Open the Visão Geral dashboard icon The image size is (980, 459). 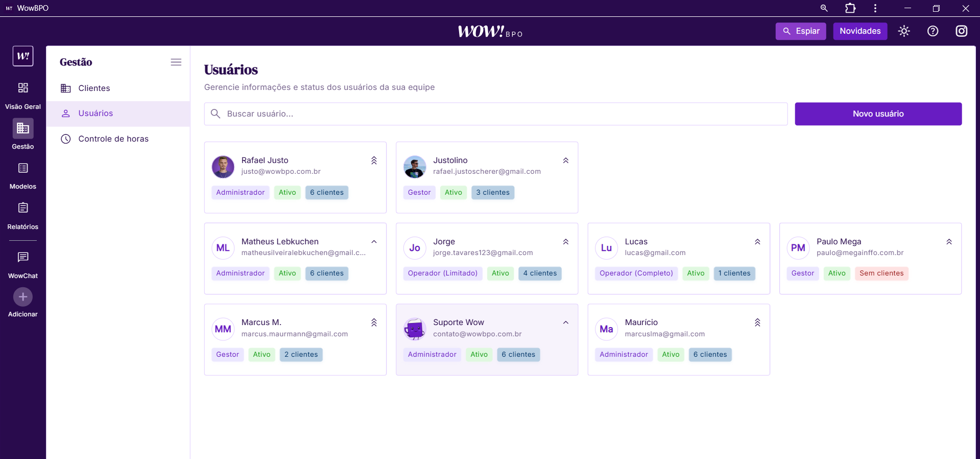23,88
